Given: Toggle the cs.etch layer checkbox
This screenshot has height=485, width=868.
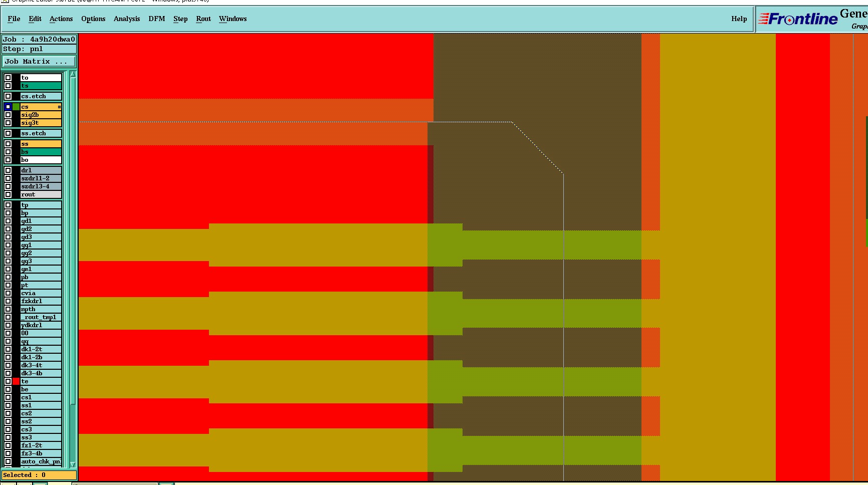Looking at the screenshot, I should pyautogui.click(x=8, y=96).
